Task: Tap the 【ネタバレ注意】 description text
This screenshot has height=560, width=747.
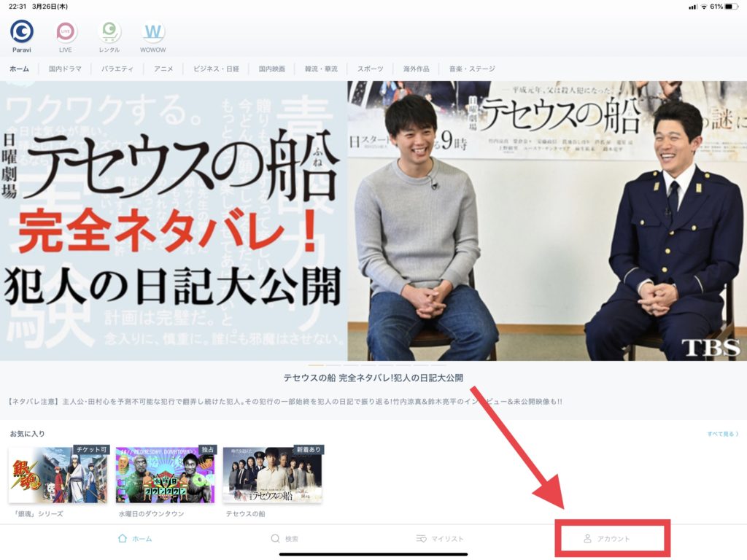Action: coord(285,402)
